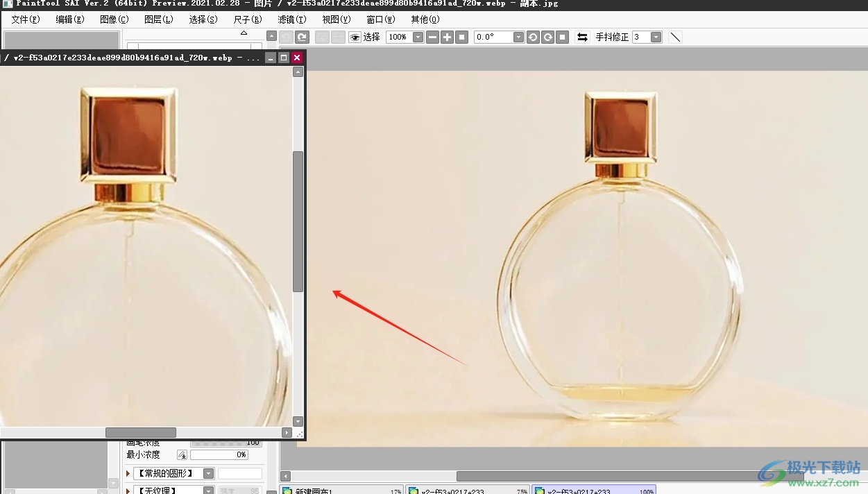Image resolution: width=868 pixels, height=494 pixels.
Task: Click the preview window horizontal scrollbar thumb
Action: [141, 432]
